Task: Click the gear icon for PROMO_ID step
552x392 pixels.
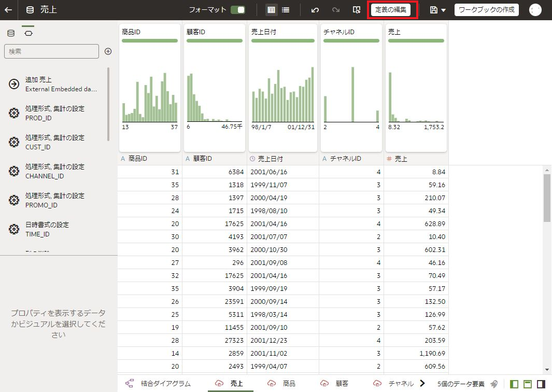Action: click(x=14, y=200)
